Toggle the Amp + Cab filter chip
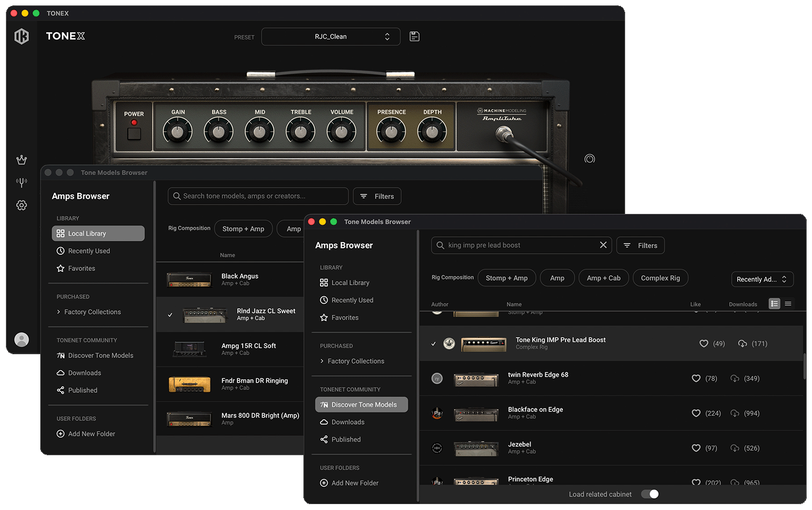Viewport: 812px width, 510px height. [x=604, y=278]
